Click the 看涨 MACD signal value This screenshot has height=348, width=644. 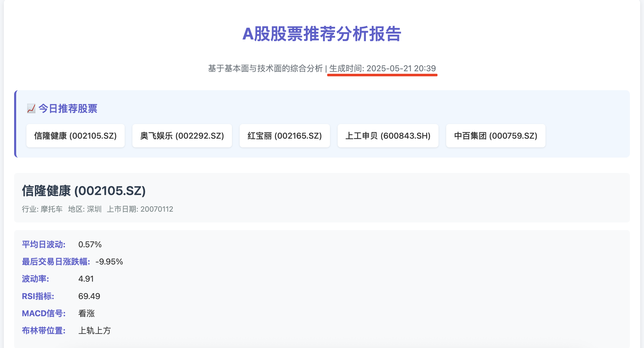(x=86, y=313)
